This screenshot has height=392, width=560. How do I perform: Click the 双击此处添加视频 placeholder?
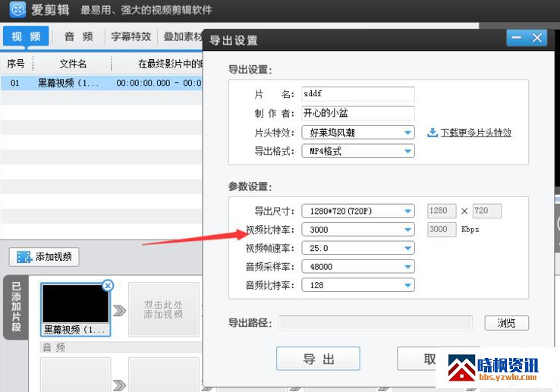click(x=164, y=309)
